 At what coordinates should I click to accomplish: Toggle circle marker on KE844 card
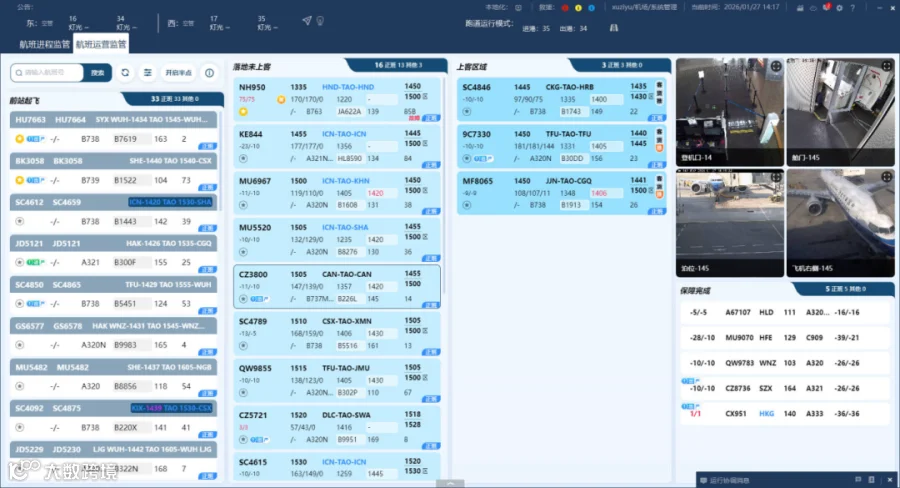point(243,158)
